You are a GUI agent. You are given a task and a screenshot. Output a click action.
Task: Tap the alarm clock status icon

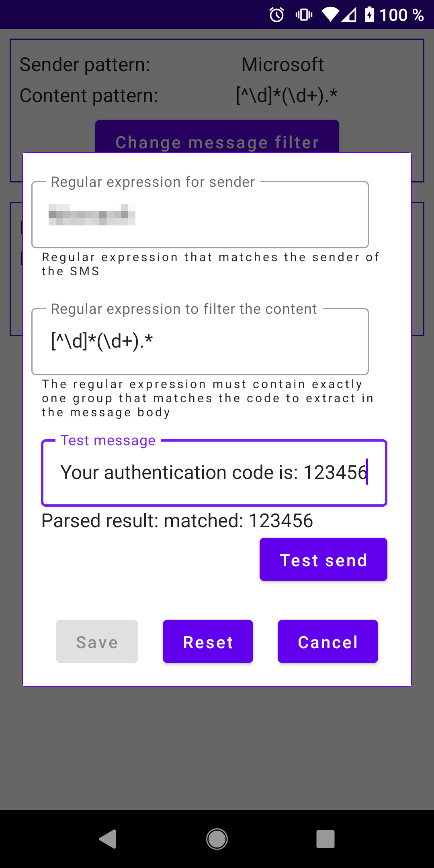tap(276, 15)
